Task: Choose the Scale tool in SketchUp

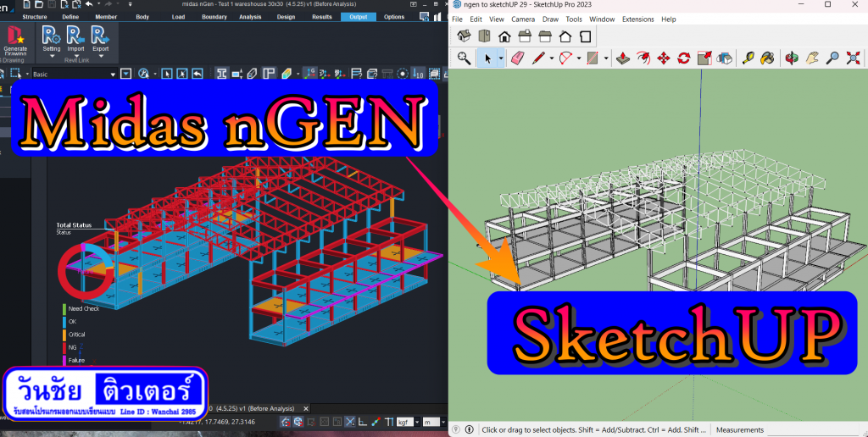Action: 704,58
